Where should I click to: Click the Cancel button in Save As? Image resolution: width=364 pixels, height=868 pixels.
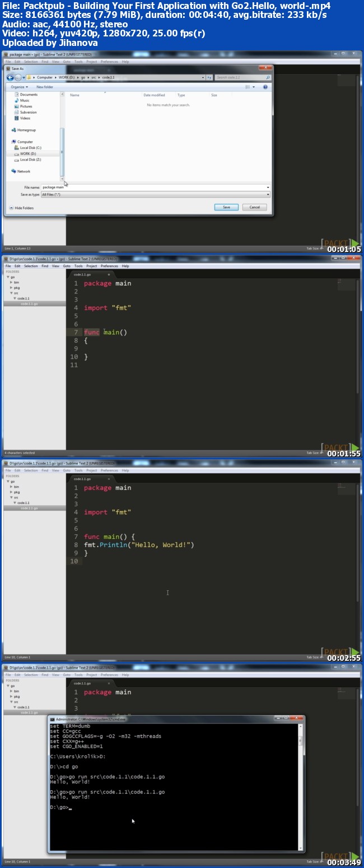click(254, 207)
